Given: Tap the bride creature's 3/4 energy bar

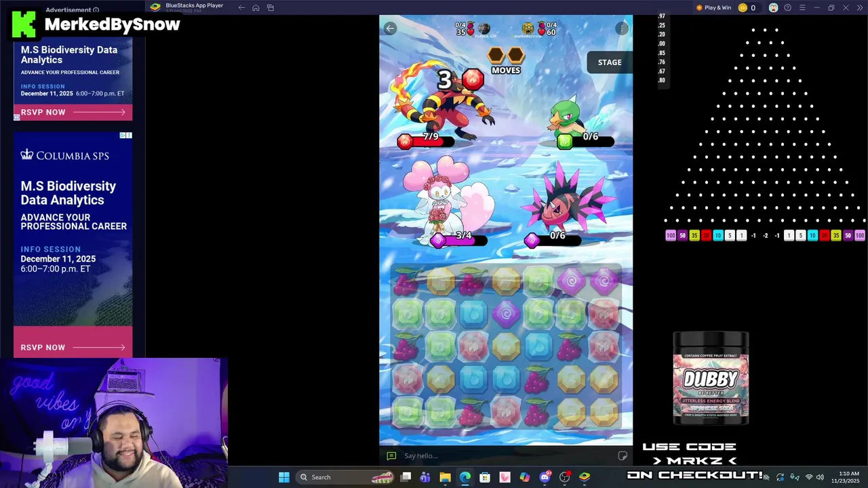Looking at the screenshot, I should click(459, 239).
